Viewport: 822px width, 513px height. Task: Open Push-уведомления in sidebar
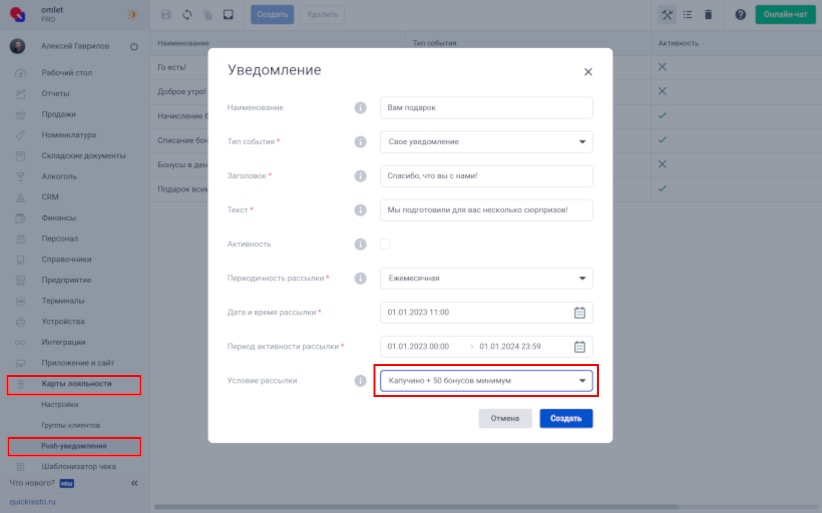[x=74, y=446]
